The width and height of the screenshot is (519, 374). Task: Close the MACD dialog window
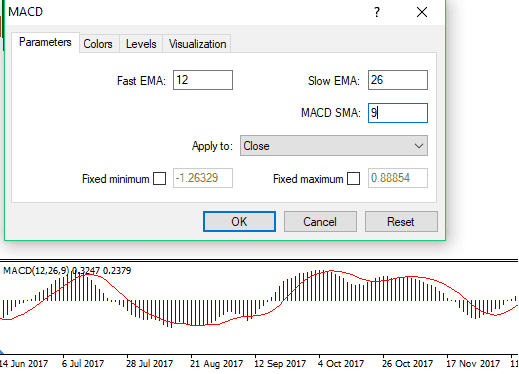422,12
